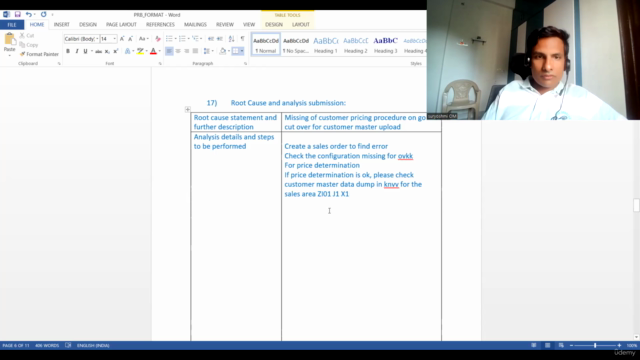Apply text effects and typography
640x360 pixels.
pos(127,51)
